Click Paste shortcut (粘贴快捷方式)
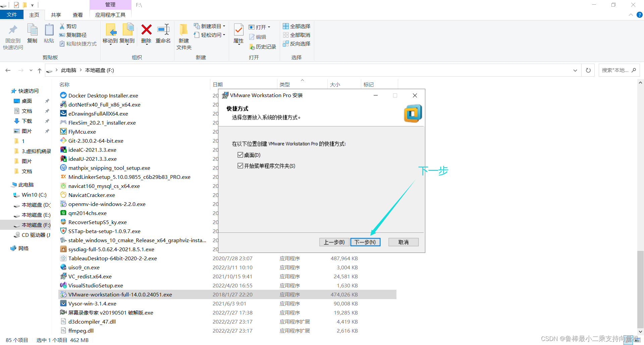Viewport: 644px width, 345px height. 78,44
